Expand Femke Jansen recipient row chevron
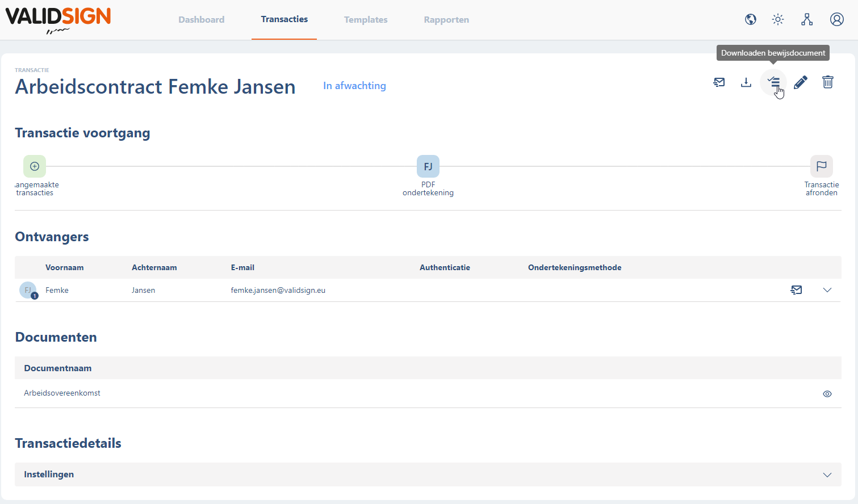Viewport: 858px width, 504px height. tap(827, 290)
